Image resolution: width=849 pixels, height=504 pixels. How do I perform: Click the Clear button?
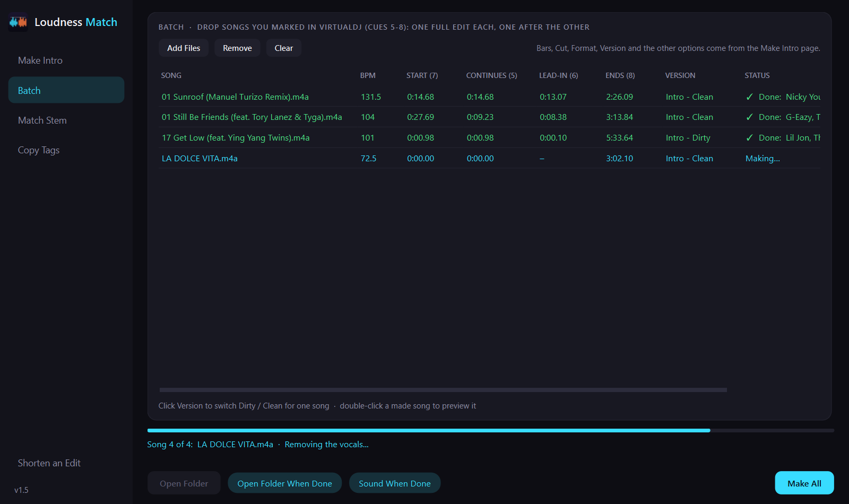tap(284, 48)
